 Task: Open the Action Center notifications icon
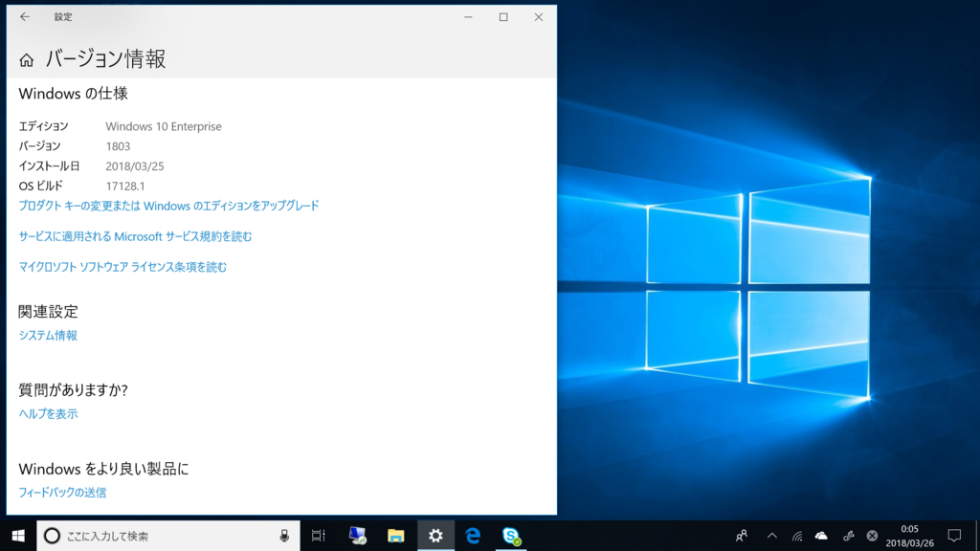[x=954, y=536]
